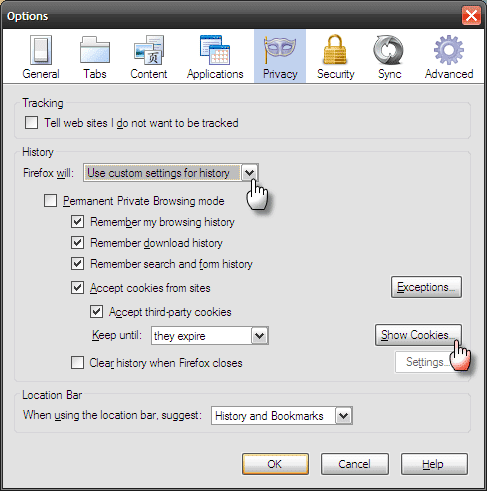Toggle Permanent Private Browsing mode checkbox
The height and width of the screenshot is (491, 487).
click(x=50, y=201)
